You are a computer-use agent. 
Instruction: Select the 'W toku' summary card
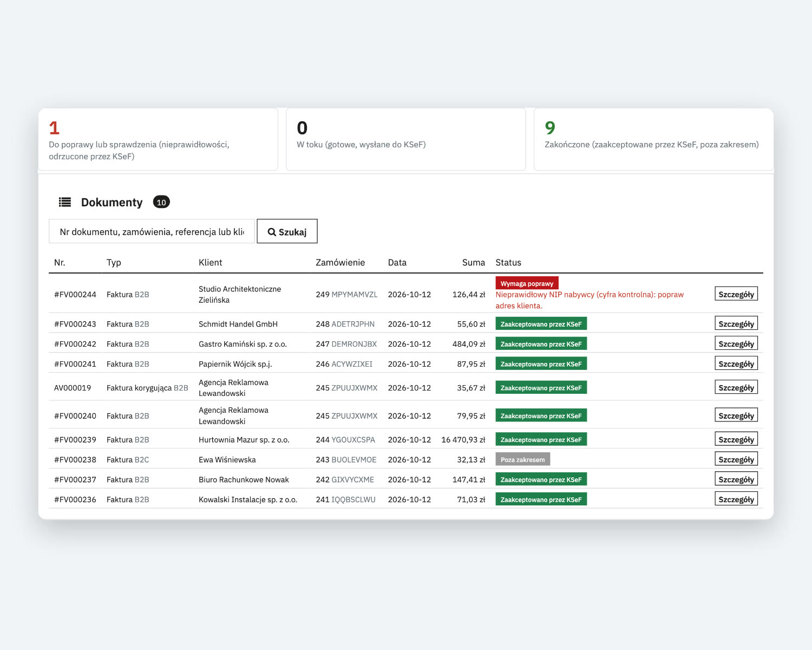click(x=406, y=140)
